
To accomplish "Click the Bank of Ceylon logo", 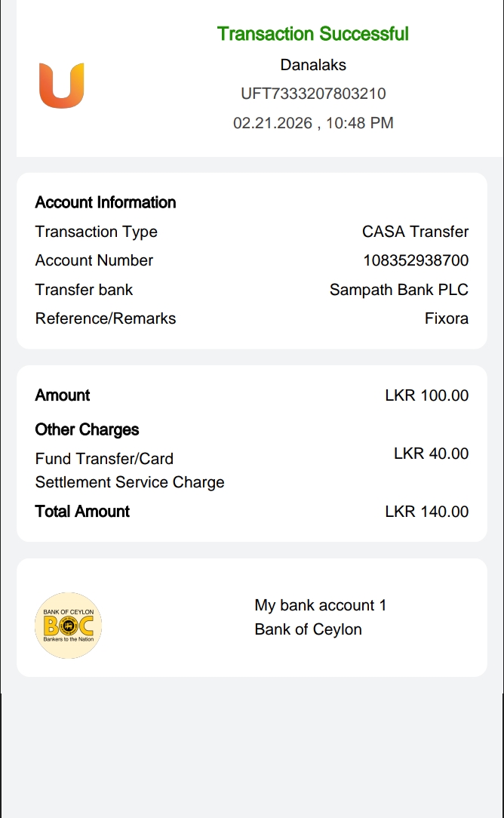I will coord(68,625).
